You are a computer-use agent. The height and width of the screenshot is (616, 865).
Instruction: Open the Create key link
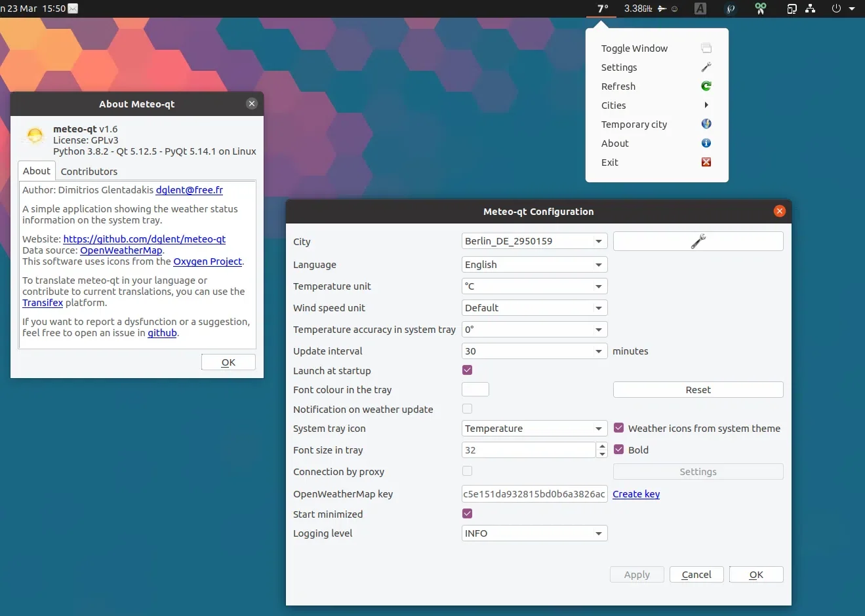tap(636, 494)
